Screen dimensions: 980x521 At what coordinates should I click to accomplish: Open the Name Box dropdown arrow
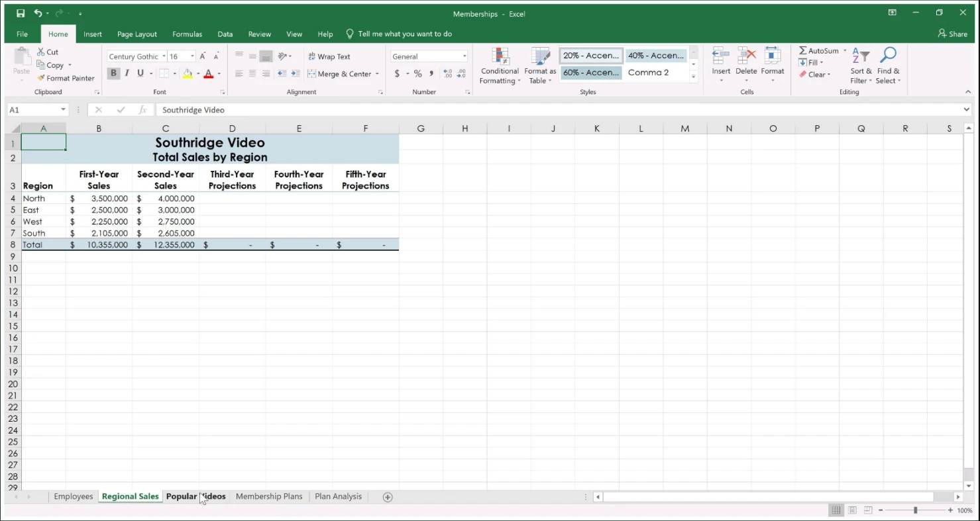pyautogui.click(x=64, y=110)
